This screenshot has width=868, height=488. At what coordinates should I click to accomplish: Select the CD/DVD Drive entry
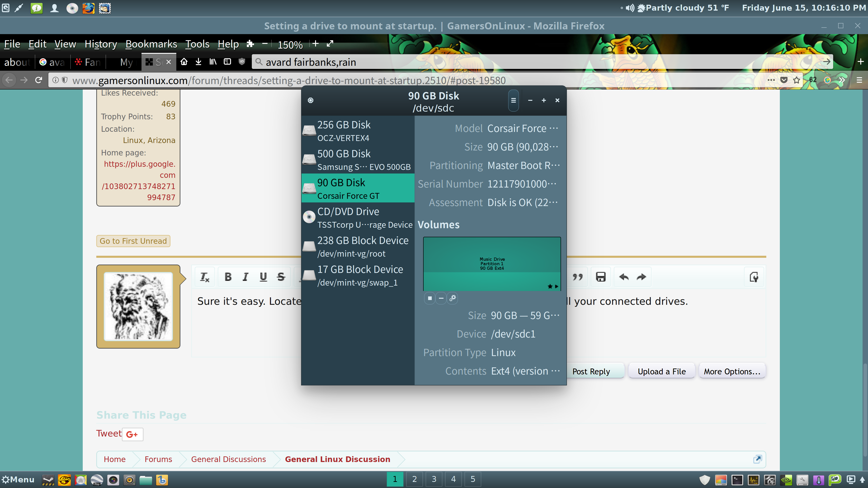358,218
